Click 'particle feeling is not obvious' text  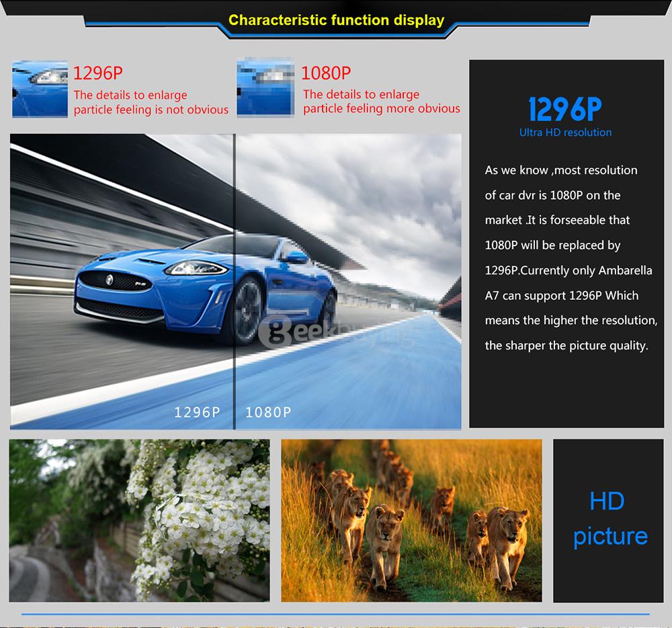151,110
